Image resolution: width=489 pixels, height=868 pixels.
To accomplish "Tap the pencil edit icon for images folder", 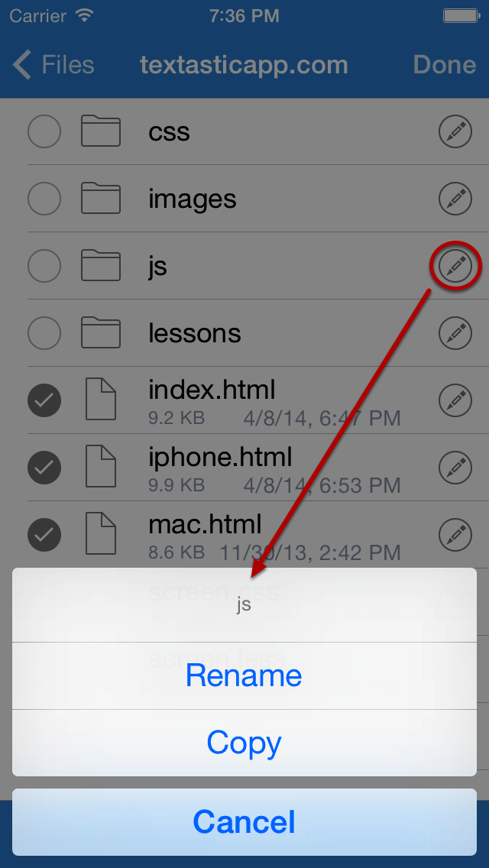I will point(455,199).
